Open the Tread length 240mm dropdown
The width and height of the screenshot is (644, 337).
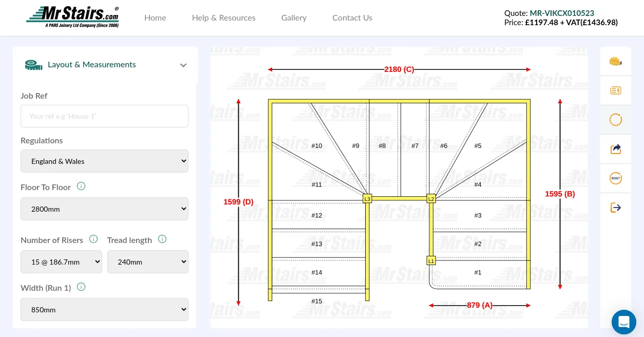(147, 262)
